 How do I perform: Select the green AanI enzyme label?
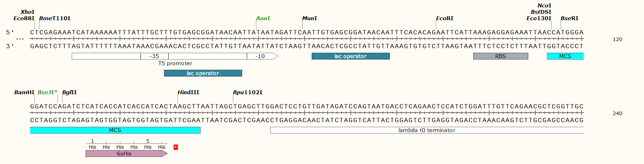pyautogui.click(x=263, y=18)
